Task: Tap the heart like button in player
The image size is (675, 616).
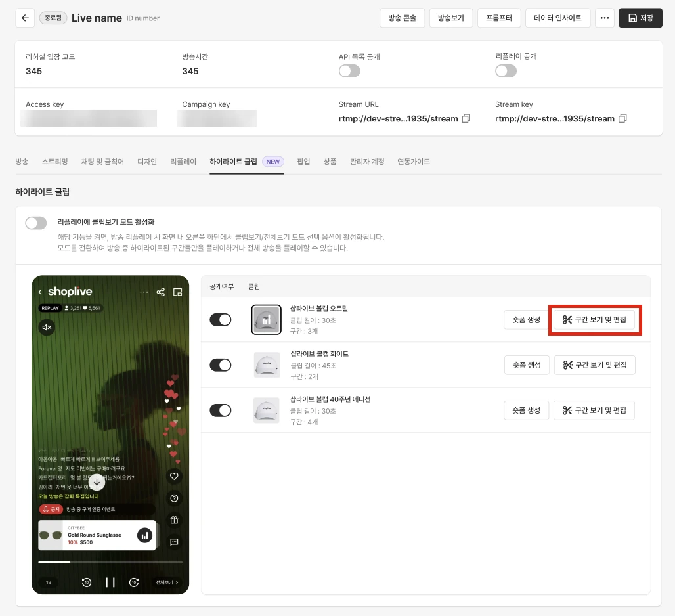Action: tap(174, 476)
